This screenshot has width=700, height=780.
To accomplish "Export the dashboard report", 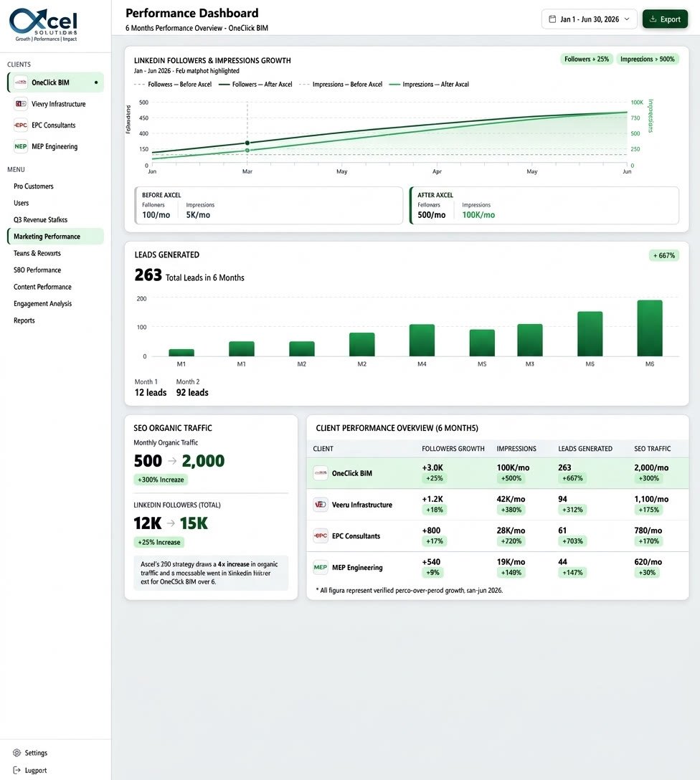I will (665, 19).
